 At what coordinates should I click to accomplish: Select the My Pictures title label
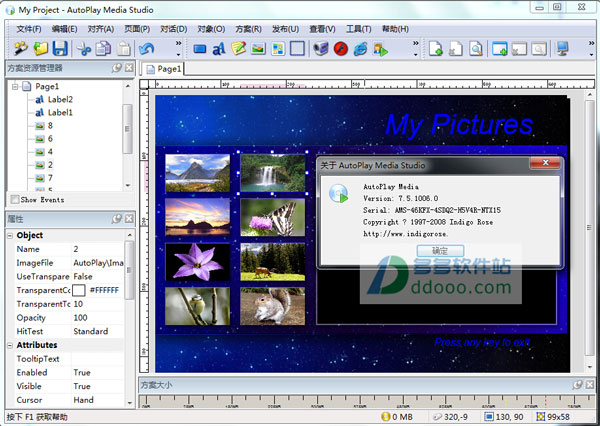click(459, 124)
